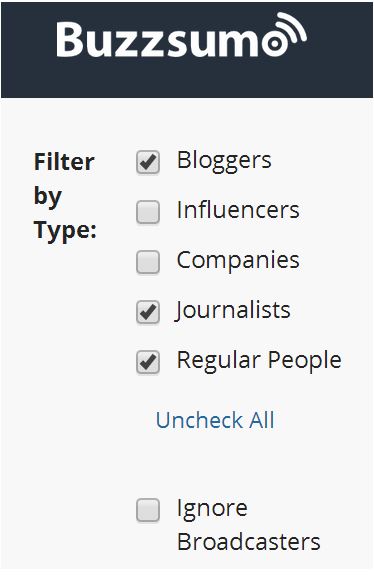Screen dimensions: 374x575
Task: Click the Uncheck All link
Action: (x=215, y=420)
